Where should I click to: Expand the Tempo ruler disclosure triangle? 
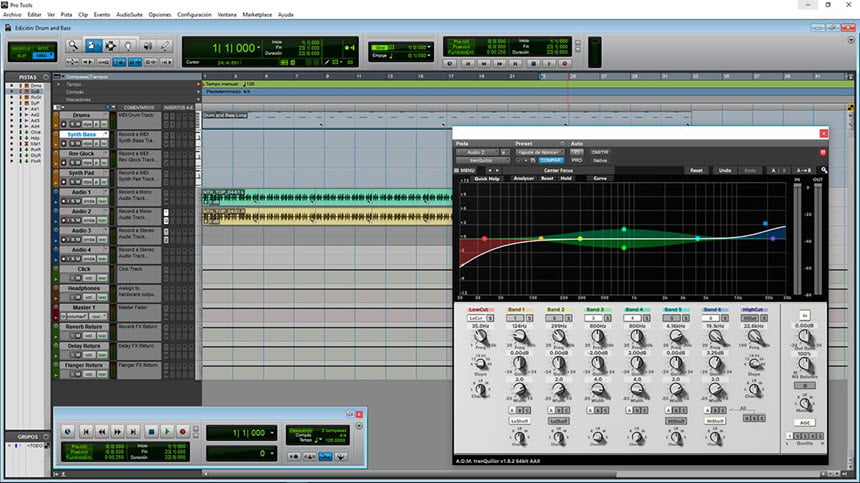(59, 84)
